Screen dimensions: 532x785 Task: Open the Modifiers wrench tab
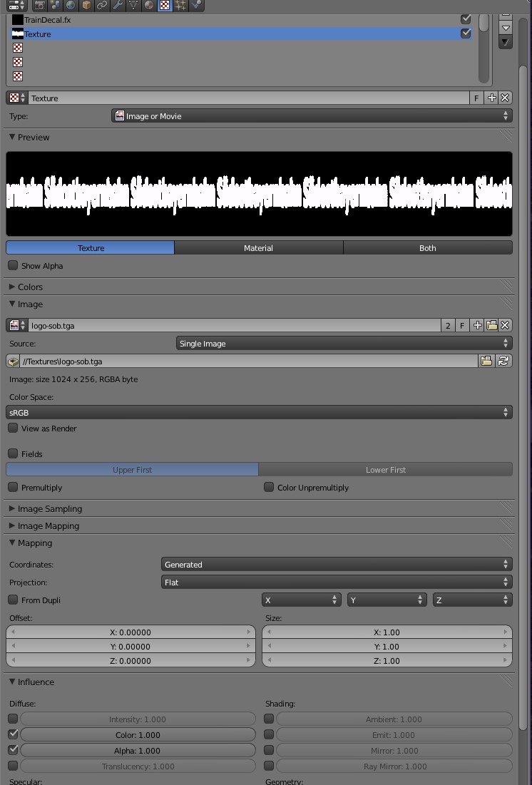pyautogui.click(x=118, y=6)
